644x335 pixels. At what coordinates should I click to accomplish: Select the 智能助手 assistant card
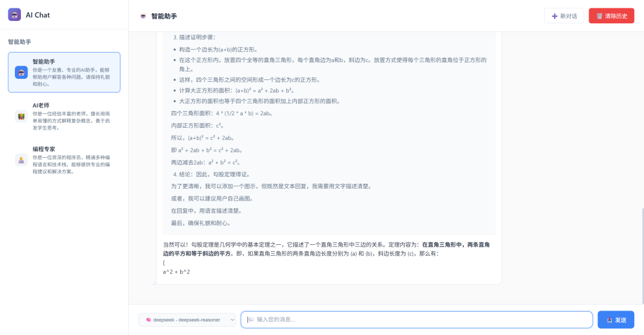click(x=64, y=72)
